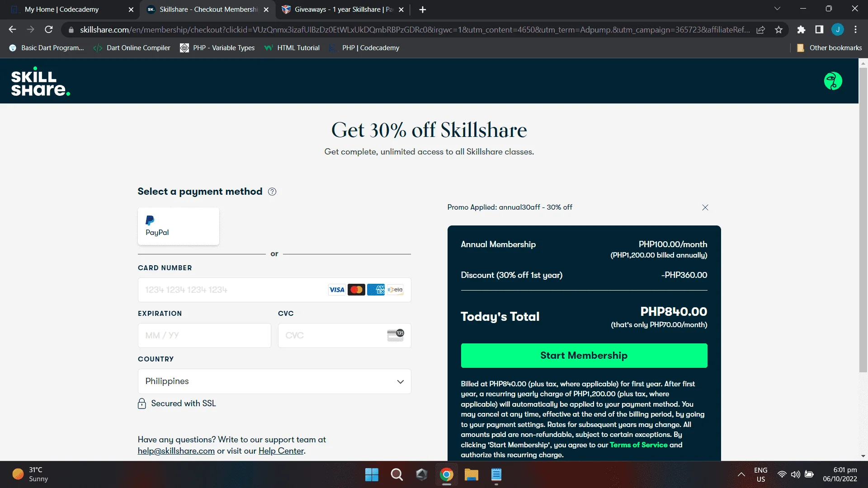Open Dart Online Compiler bookmark
The image size is (868, 488).
click(132, 48)
